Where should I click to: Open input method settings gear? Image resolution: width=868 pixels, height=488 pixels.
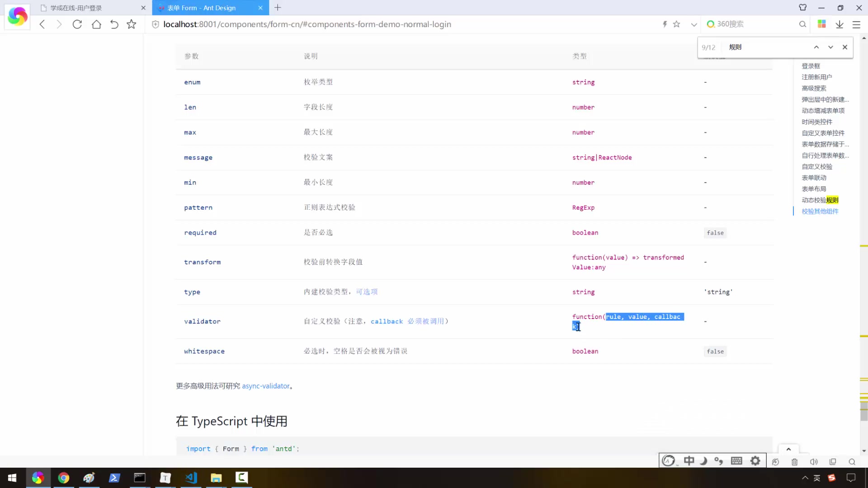[x=755, y=461]
